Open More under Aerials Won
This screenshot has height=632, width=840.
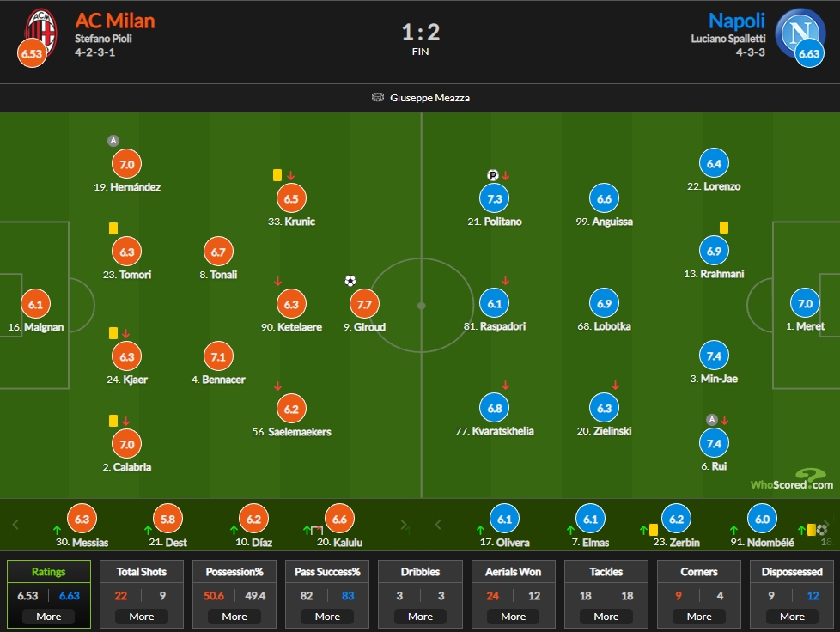pos(514,617)
